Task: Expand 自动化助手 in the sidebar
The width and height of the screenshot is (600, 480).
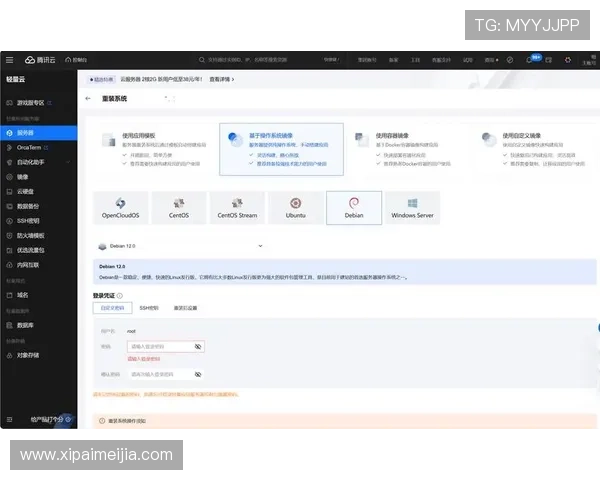Action: pos(30,161)
